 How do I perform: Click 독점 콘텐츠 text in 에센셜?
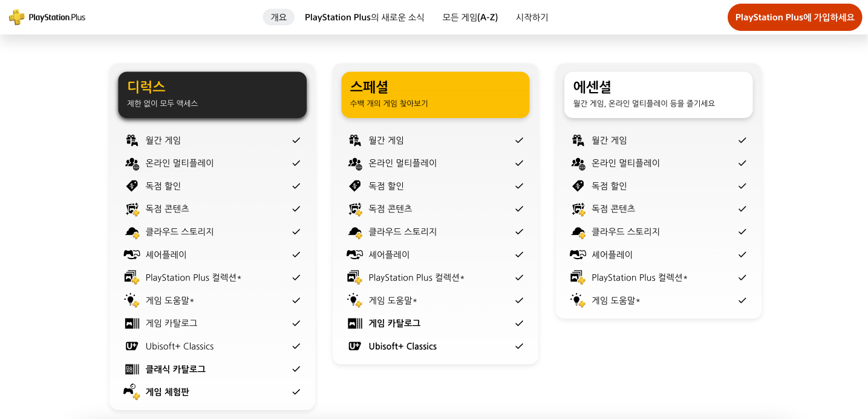tap(613, 209)
